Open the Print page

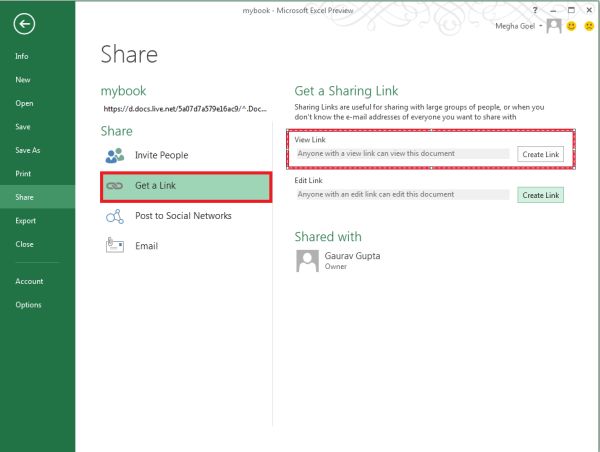coord(23,174)
